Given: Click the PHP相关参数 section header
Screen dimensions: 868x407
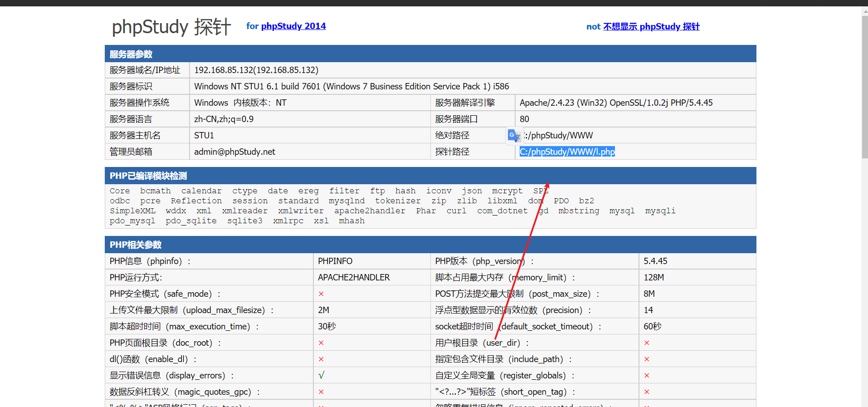Looking at the screenshot, I should [x=430, y=245].
